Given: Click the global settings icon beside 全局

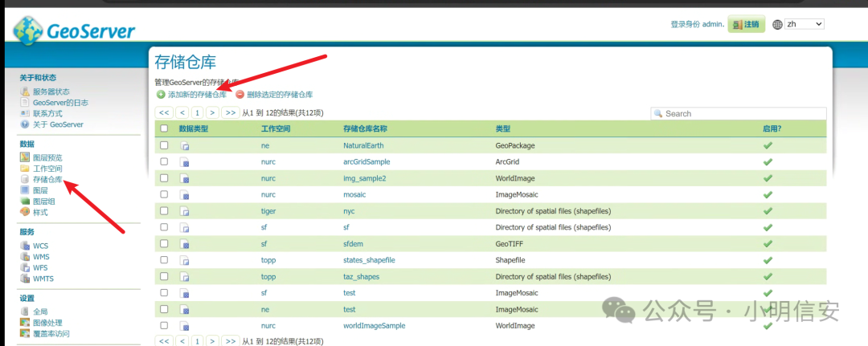Looking at the screenshot, I should [x=25, y=311].
